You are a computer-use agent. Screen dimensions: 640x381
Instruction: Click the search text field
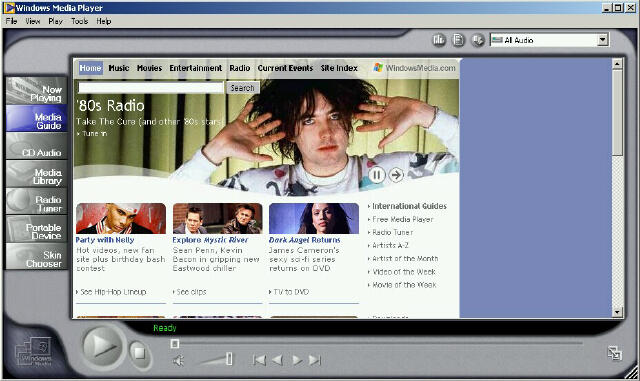pos(151,88)
